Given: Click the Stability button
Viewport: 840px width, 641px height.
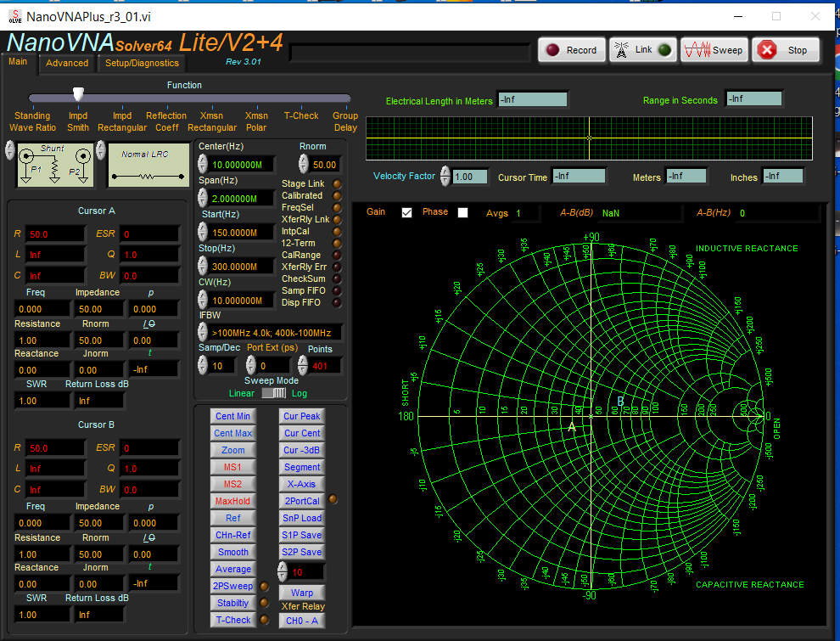Looking at the screenshot, I should coord(233,603).
